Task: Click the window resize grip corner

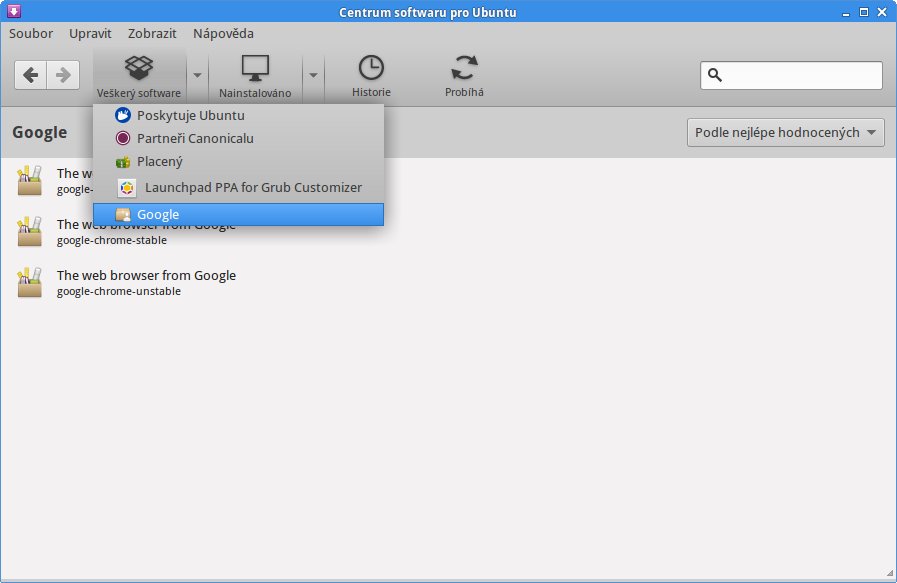Action: tap(890, 573)
